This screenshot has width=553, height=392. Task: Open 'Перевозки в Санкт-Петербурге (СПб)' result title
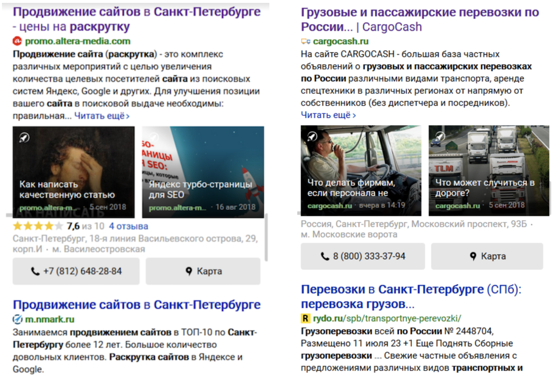coord(411,297)
